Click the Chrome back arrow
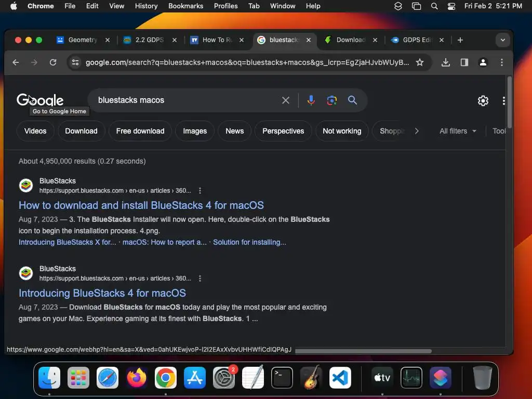This screenshot has width=532, height=399. pos(16,62)
